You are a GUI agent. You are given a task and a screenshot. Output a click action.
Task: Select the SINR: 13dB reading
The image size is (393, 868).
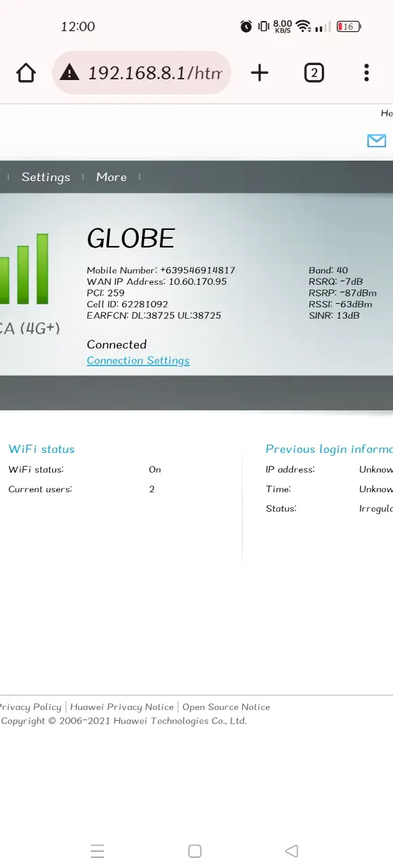[334, 315]
